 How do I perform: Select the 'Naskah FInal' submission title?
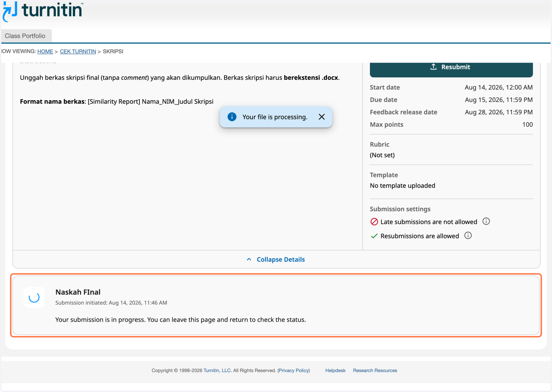pyautogui.click(x=78, y=292)
